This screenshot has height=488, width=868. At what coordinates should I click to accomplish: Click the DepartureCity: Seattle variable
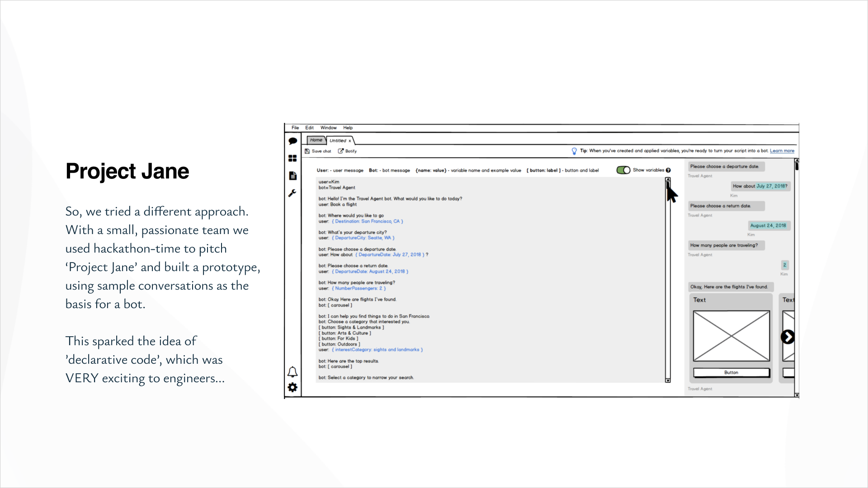coord(363,238)
